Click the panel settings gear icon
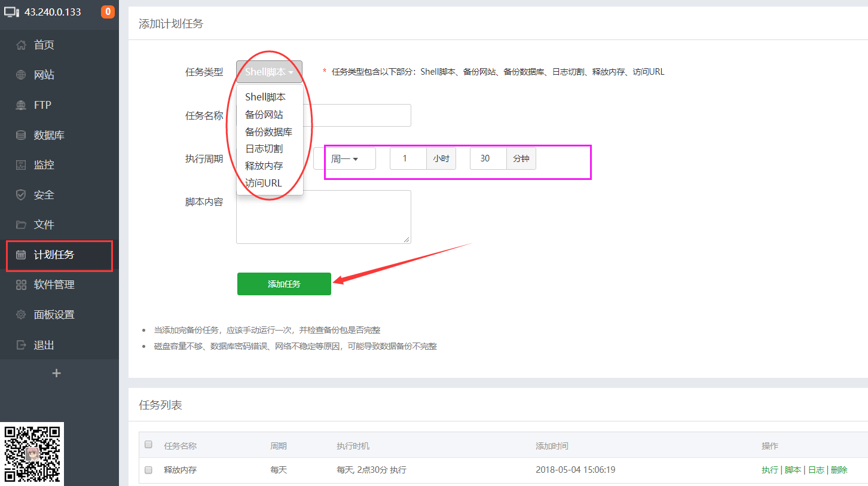 click(x=22, y=314)
